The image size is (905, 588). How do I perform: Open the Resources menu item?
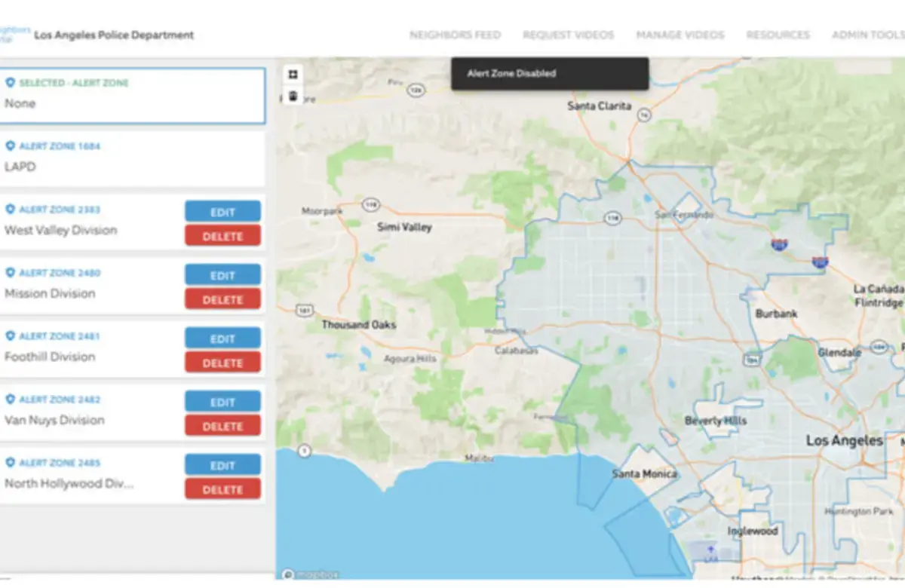(778, 35)
